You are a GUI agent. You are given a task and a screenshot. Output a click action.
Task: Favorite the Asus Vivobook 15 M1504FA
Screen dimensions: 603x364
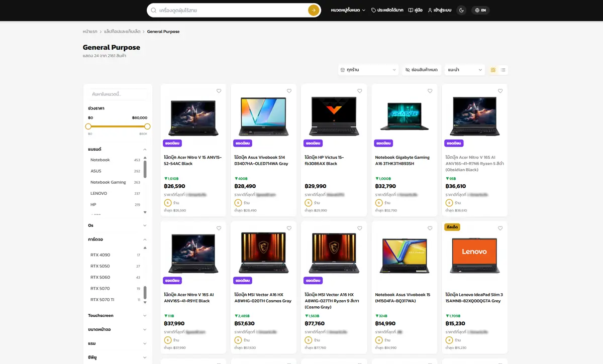coord(430,228)
